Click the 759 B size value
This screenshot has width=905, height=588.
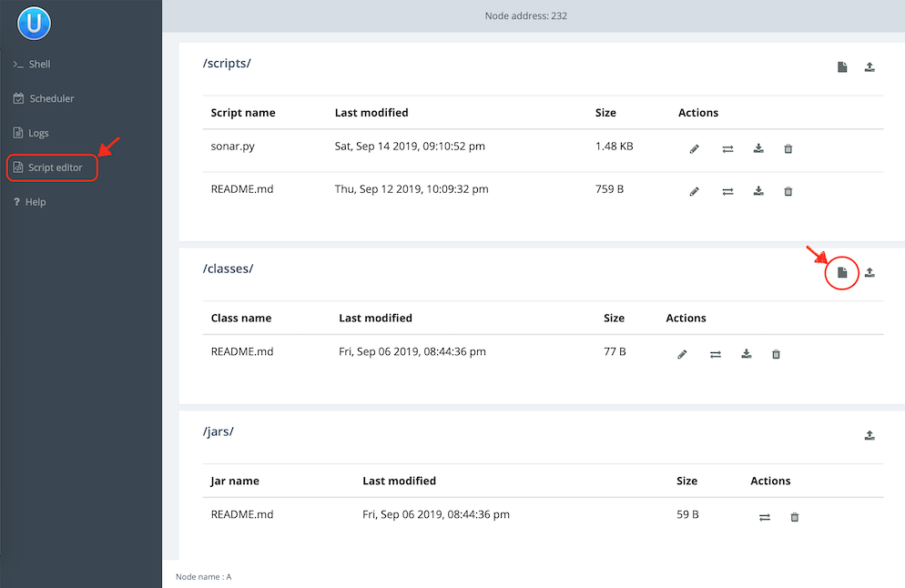(609, 188)
